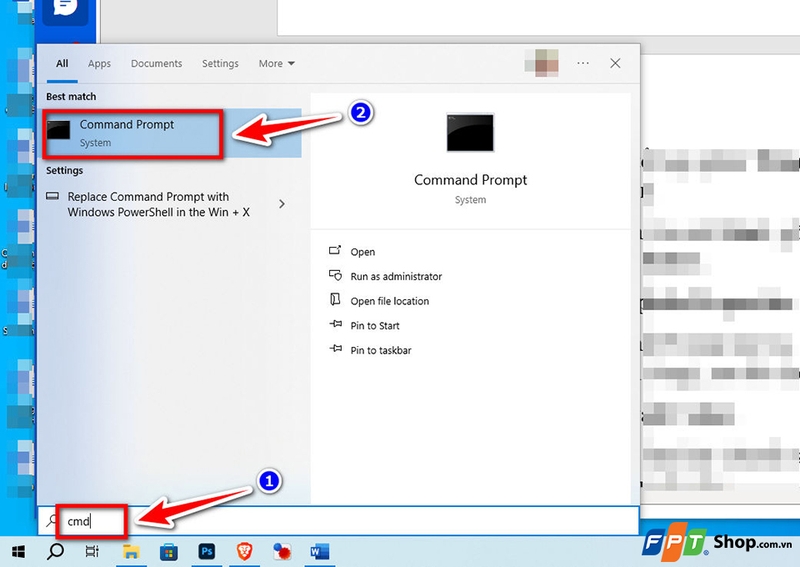The width and height of the screenshot is (800, 567).
Task: Click the System label under the preview title
Action: (470, 200)
